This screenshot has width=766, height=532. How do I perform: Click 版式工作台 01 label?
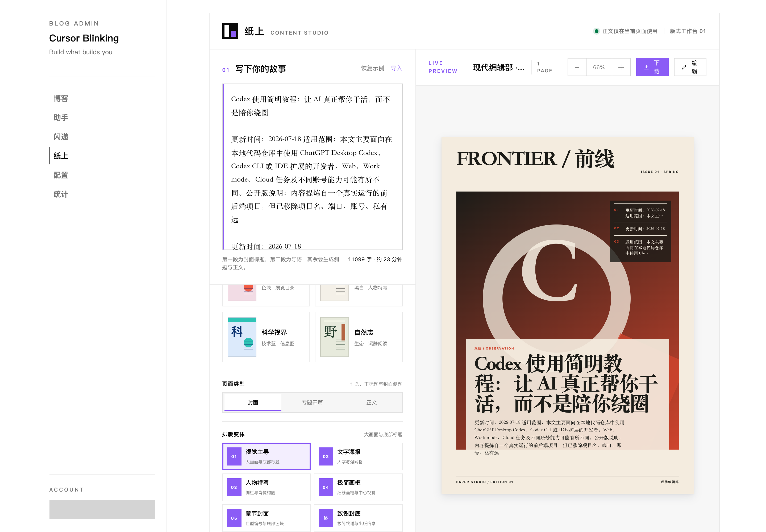pyautogui.click(x=688, y=31)
